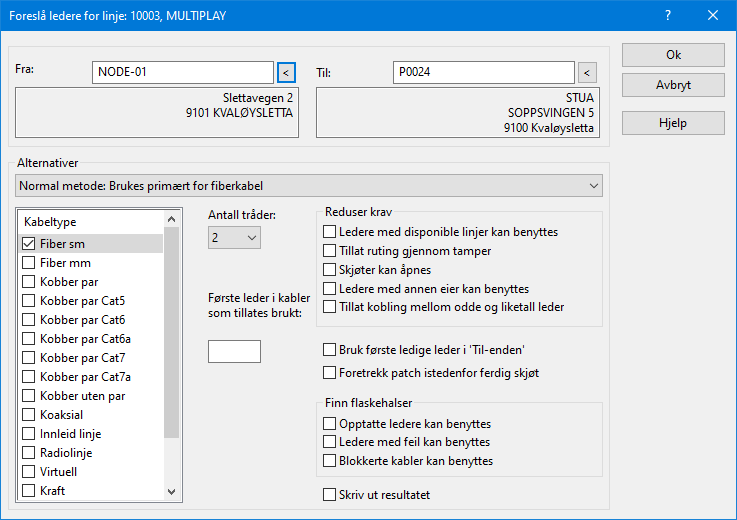
Task: Enable Kobber par Cat6 cable type
Action: pyautogui.click(x=29, y=320)
